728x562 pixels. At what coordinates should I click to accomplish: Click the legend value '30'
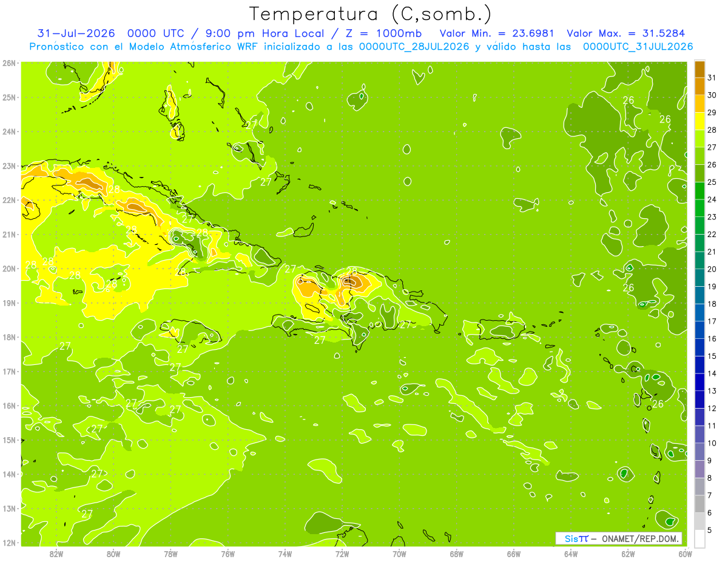(x=712, y=95)
